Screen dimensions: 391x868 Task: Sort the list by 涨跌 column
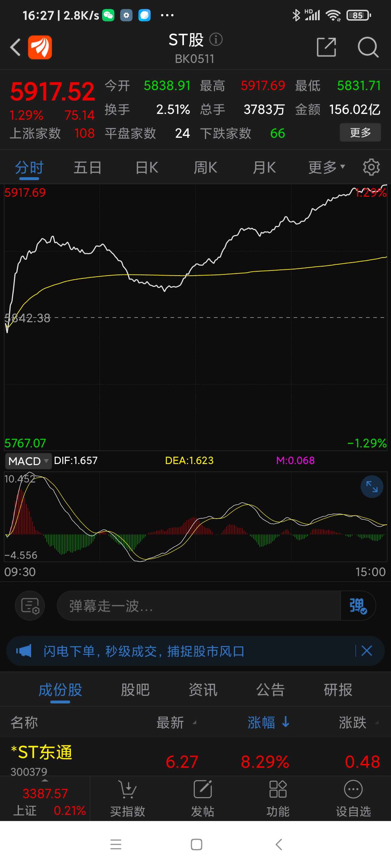(358, 722)
